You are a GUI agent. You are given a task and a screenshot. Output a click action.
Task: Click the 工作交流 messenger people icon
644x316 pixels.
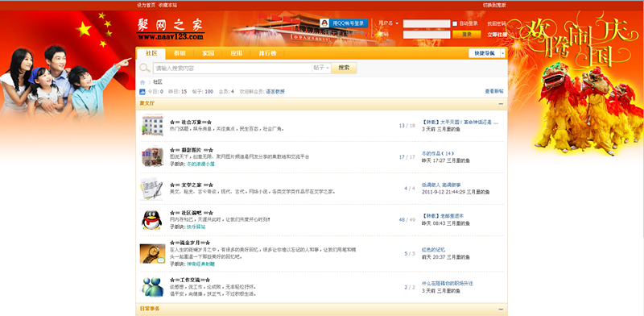[152, 287]
